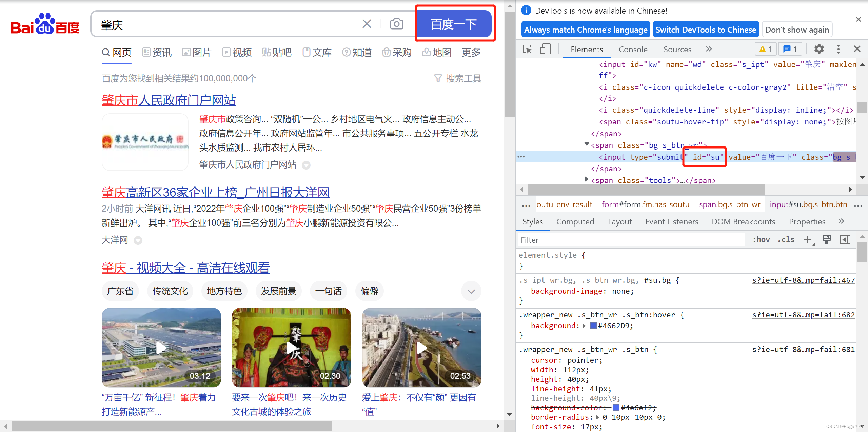Open image search camera icon
Screen dimensions: 868x432
[396, 24]
